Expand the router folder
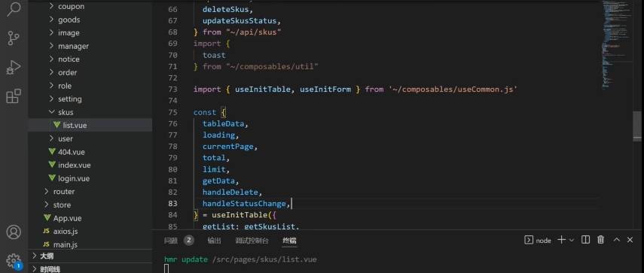The height and width of the screenshot is (273, 644). 60,192
